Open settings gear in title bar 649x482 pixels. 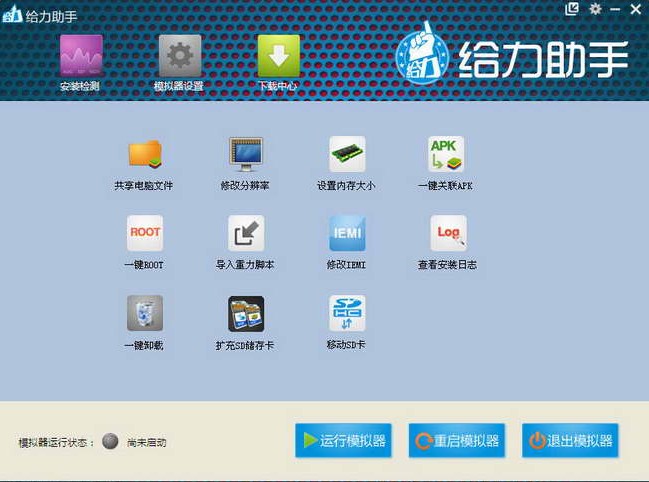click(x=596, y=9)
